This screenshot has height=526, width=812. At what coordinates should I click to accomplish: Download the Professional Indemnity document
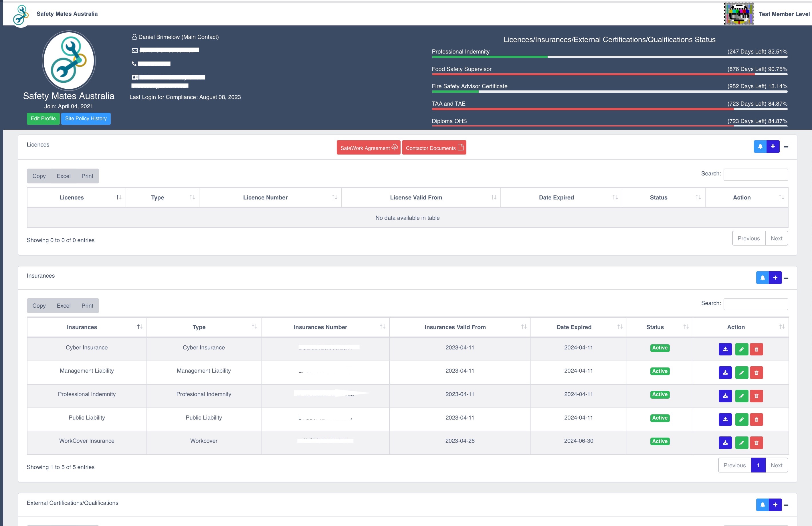(725, 396)
